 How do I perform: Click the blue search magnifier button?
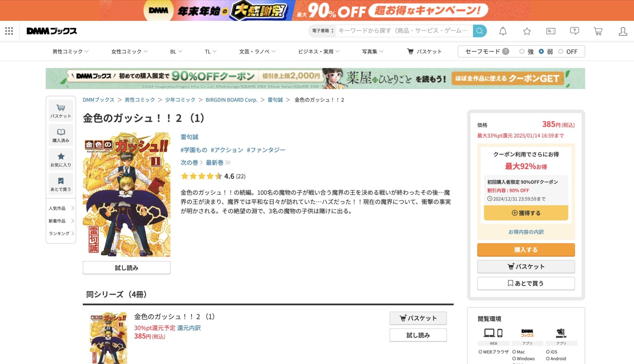pyautogui.click(x=480, y=31)
